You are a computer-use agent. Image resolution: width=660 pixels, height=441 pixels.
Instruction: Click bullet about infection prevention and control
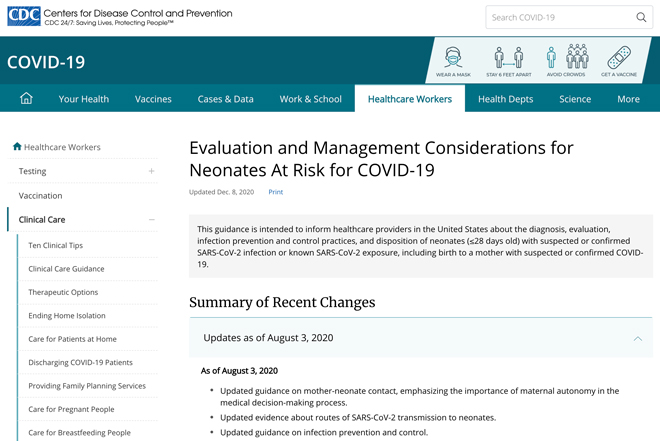(324, 432)
